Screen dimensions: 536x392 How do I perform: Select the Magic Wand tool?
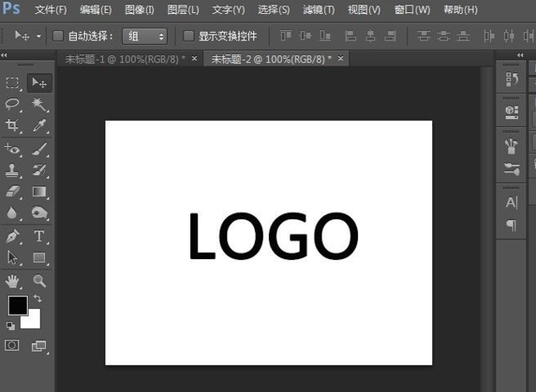[x=39, y=104]
